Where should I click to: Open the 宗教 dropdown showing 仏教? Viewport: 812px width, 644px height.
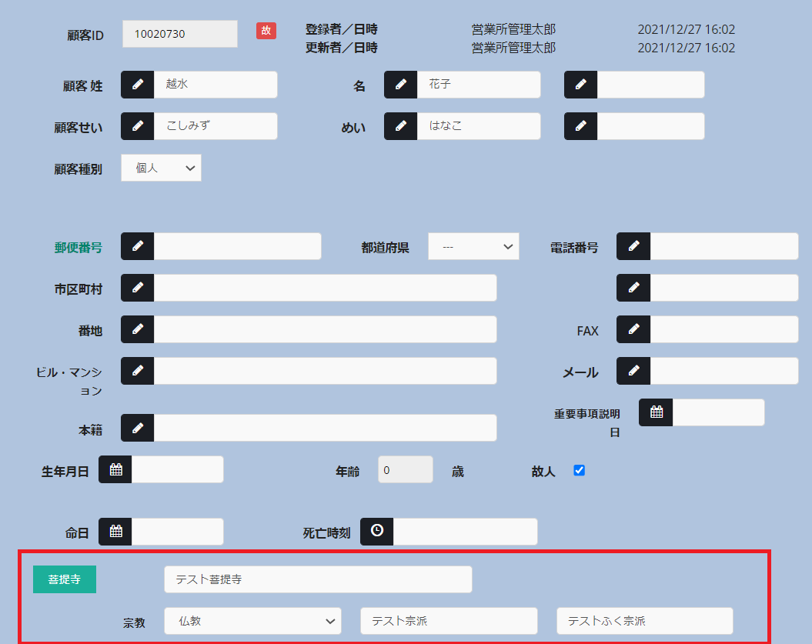tap(252, 621)
